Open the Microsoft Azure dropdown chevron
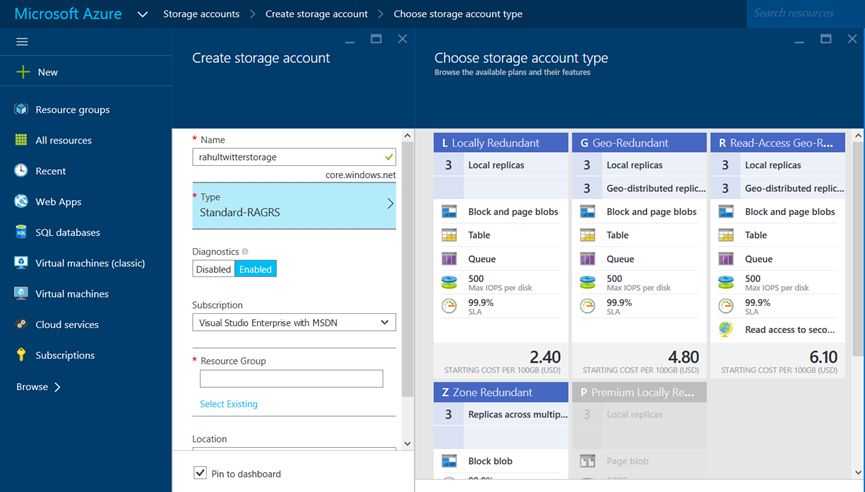The height and width of the screenshot is (492, 865). click(x=142, y=14)
